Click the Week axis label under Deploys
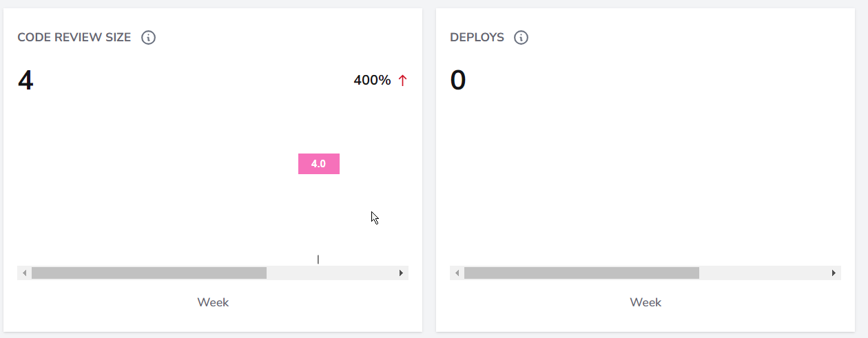This screenshot has height=338, width=868. coord(645,302)
